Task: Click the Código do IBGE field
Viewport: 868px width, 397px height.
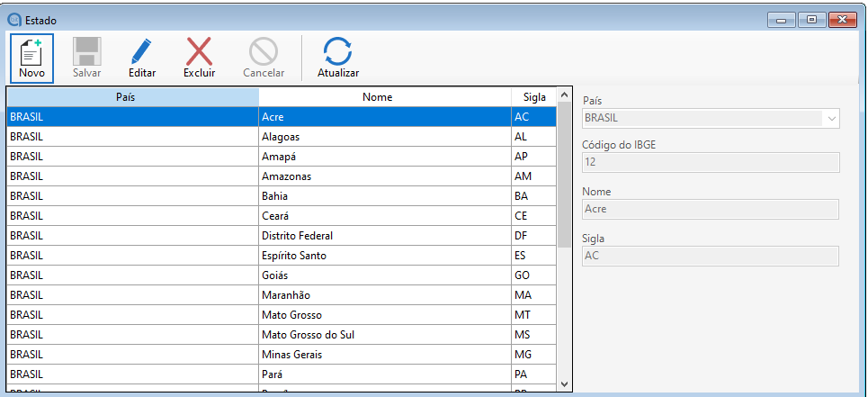Action: (x=710, y=162)
